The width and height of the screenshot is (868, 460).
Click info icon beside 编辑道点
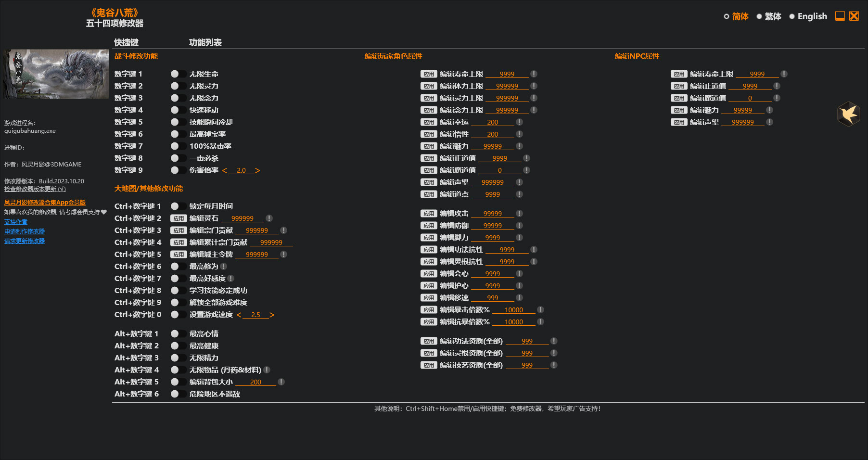point(519,194)
